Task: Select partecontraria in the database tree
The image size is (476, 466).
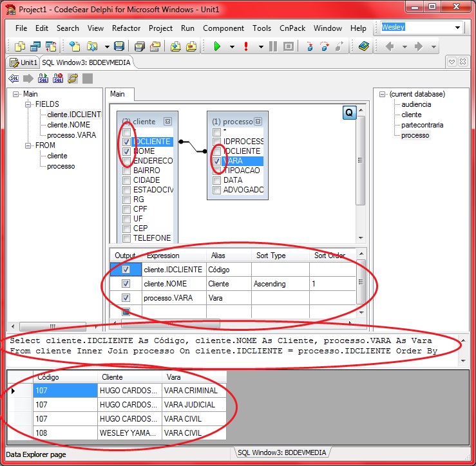Action: tap(422, 125)
